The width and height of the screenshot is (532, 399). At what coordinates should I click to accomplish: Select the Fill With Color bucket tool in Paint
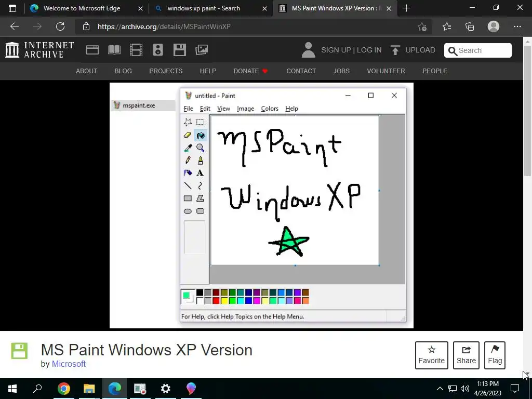[x=201, y=136]
